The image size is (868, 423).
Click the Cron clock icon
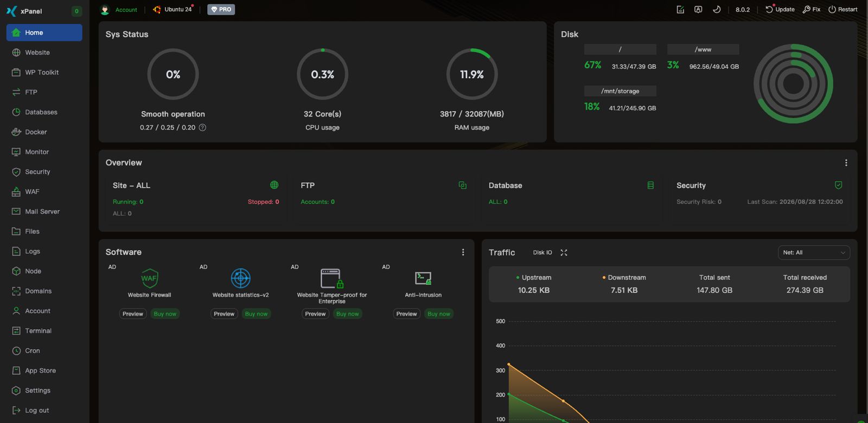(16, 351)
